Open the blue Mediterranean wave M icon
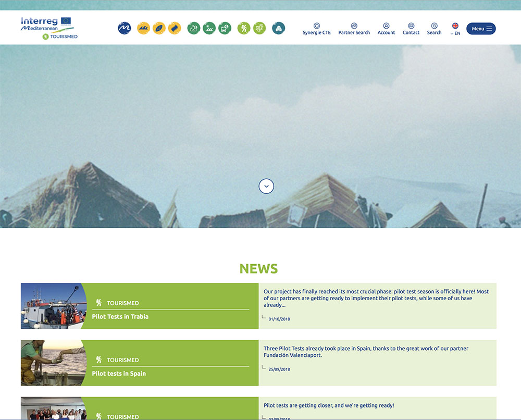 pos(125,28)
